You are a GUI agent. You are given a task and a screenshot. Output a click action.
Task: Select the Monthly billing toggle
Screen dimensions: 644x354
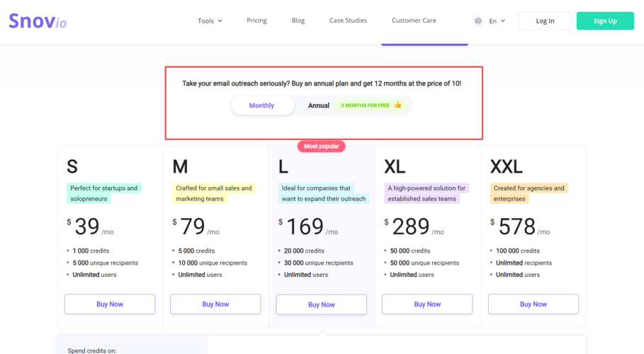click(262, 105)
